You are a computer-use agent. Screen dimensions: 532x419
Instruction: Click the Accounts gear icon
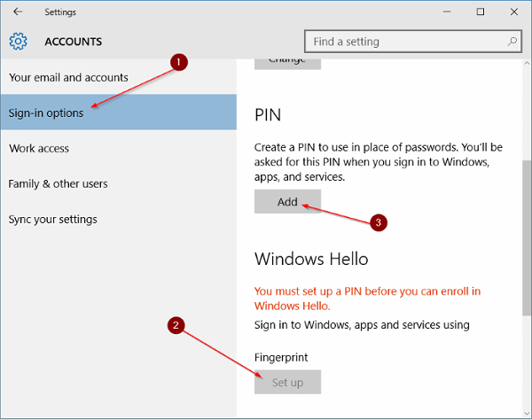click(x=19, y=42)
